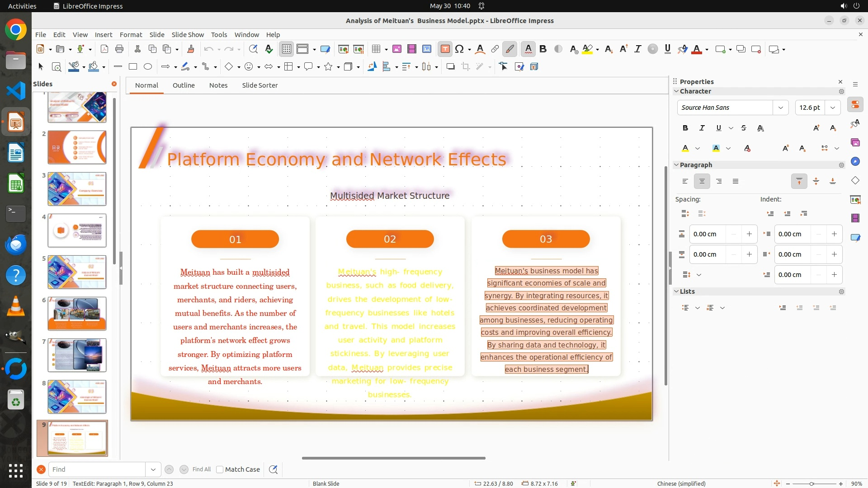Toggle Bold in the sidebar Character panel
The image size is (868, 488).
tap(685, 128)
